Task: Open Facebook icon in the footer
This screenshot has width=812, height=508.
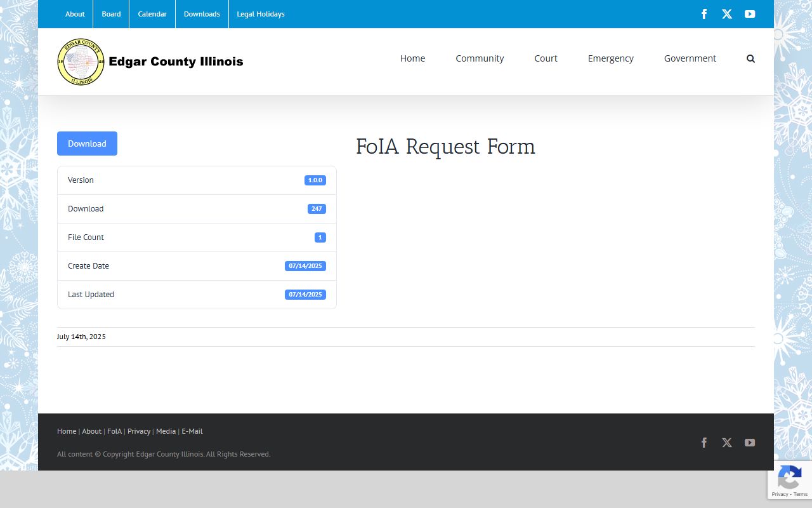Action: [704, 443]
